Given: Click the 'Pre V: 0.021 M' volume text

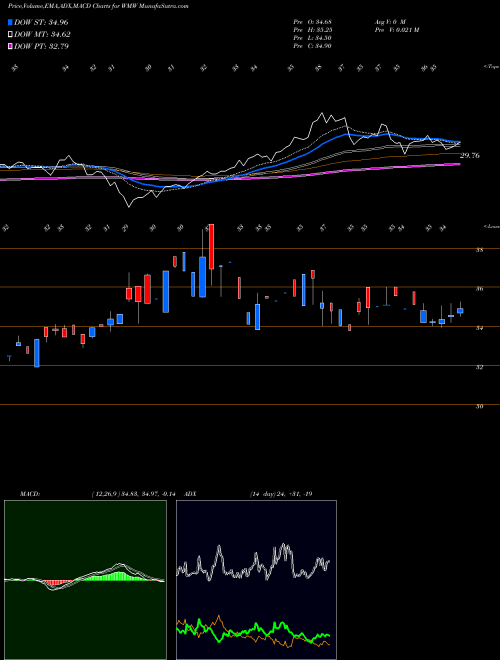Looking at the screenshot, I should click(396, 30).
